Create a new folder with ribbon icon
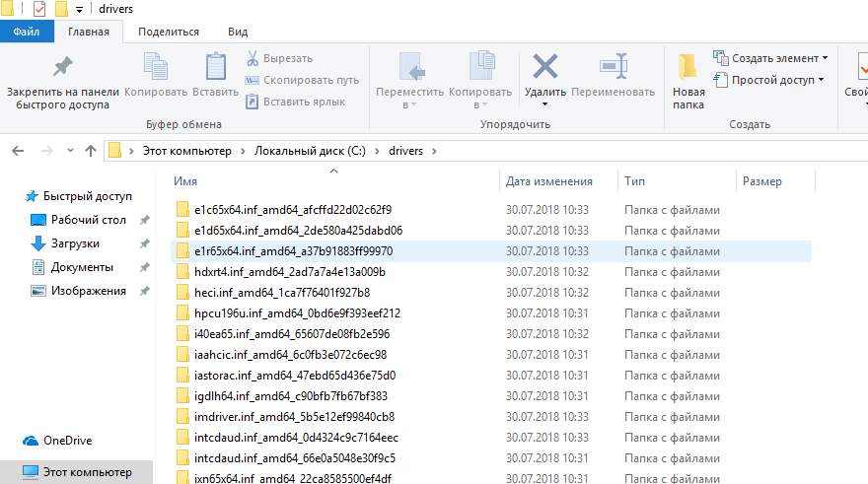This screenshot has height=484, width=868. click(688, 67)
